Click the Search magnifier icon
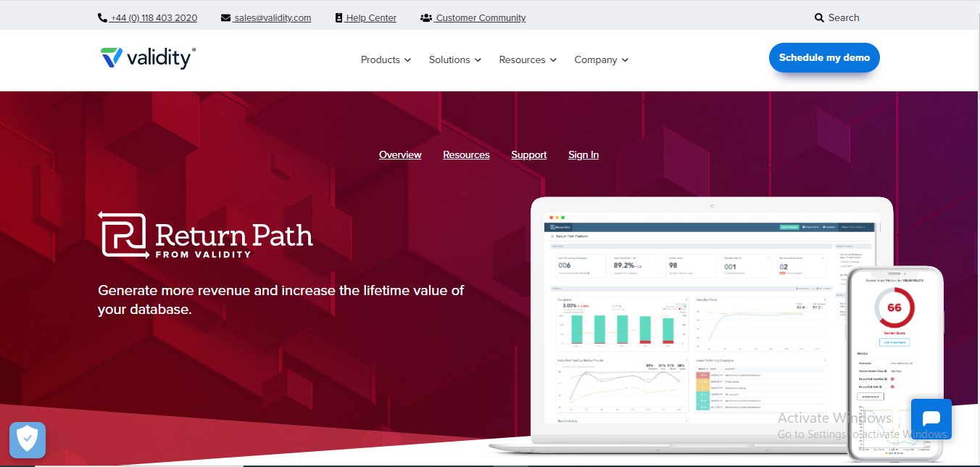This screenshot has height=467, width=980. 819,17
